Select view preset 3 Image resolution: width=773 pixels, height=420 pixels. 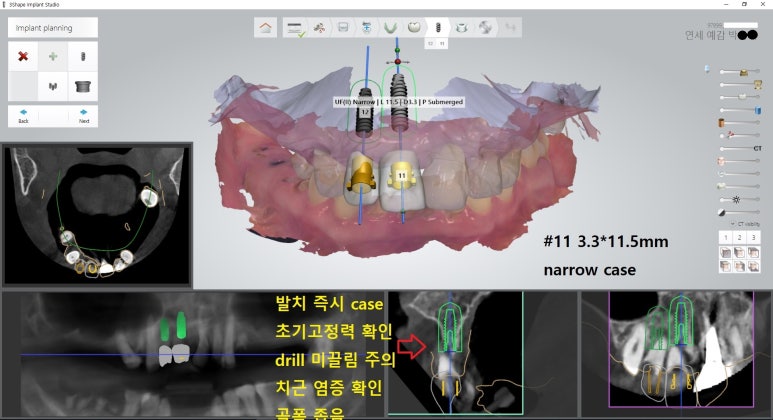pos(753,237)
